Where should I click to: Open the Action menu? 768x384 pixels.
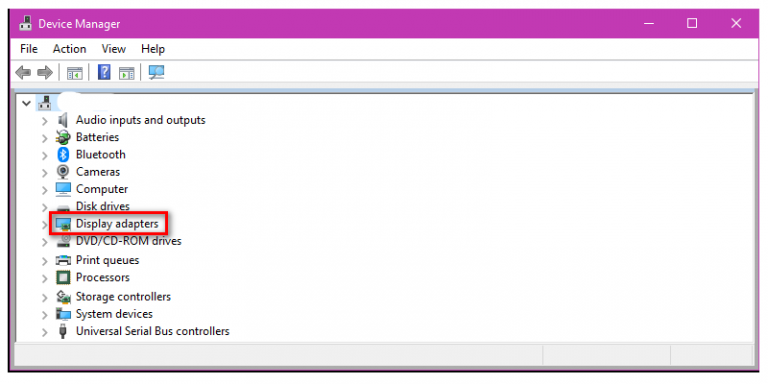(70, 49)
